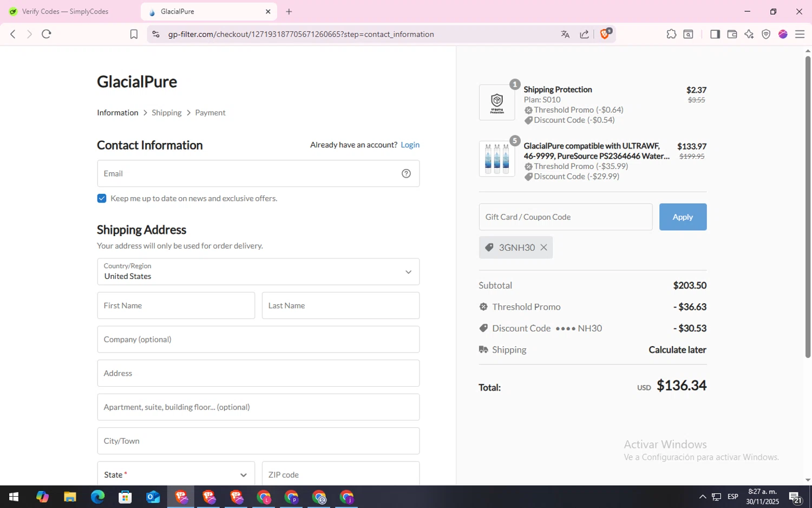The width and height of the screenshot is (812, 508).
Task: Click the GlacialPure store logo
Action: click(x=137, y=82)
